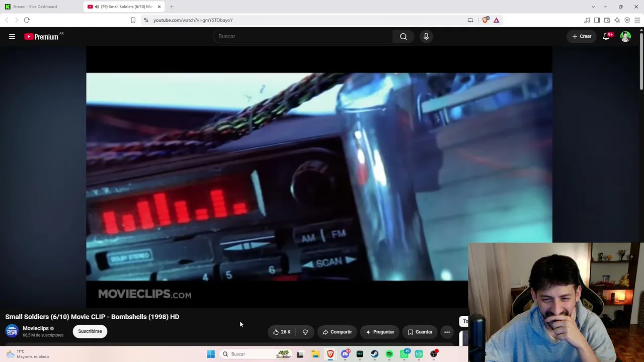
Task: Open the Brave VPN shield icon
Action: click(627, 20)
